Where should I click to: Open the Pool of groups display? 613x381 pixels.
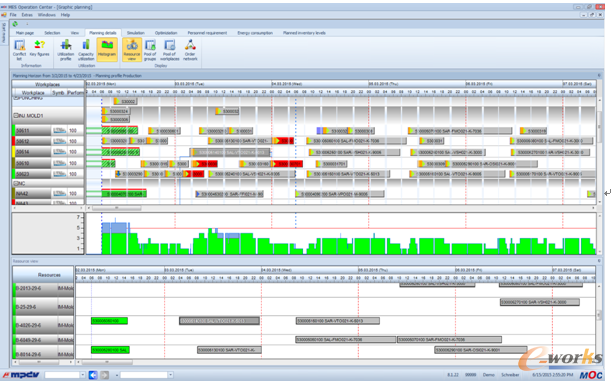coord(150,50)
